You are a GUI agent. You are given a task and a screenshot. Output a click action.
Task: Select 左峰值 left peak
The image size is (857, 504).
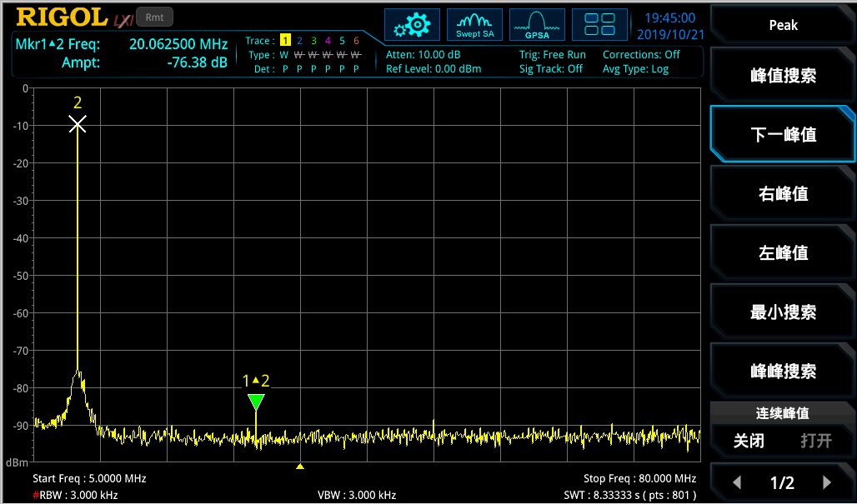(x=783, y=253)
